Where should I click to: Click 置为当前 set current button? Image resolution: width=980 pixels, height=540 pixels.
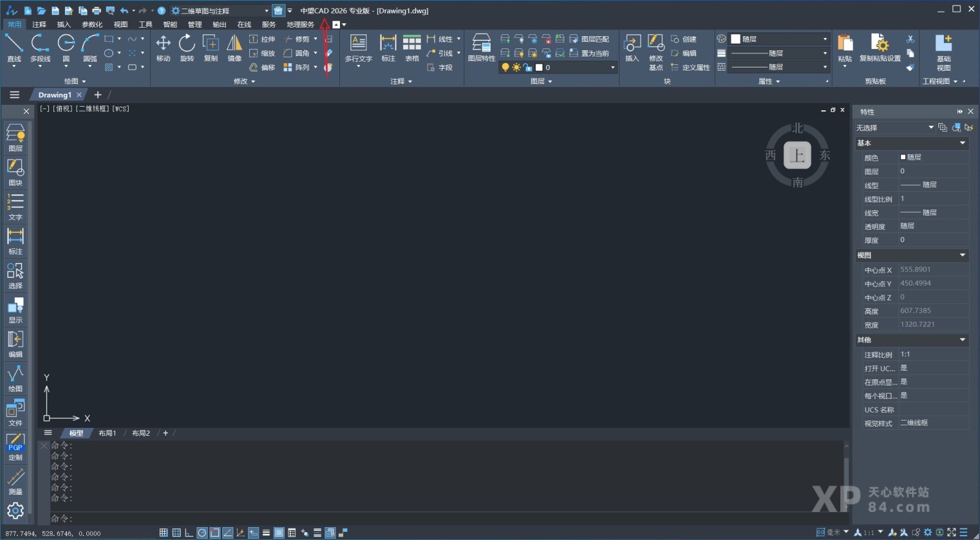click(589, 53)
